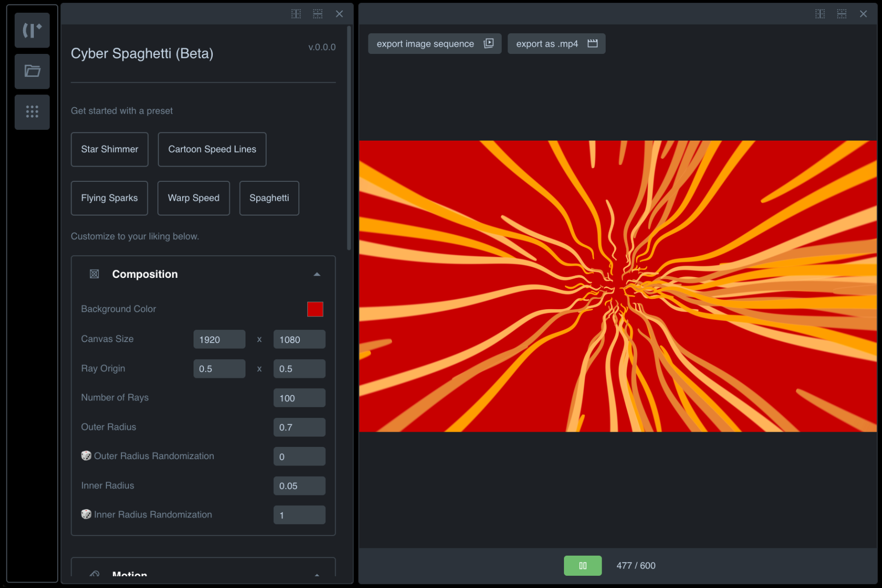Viewport: 882px width, 588px height.
Task: Click the app logo icon in the sidebar
Action: [x=32, y=30]
